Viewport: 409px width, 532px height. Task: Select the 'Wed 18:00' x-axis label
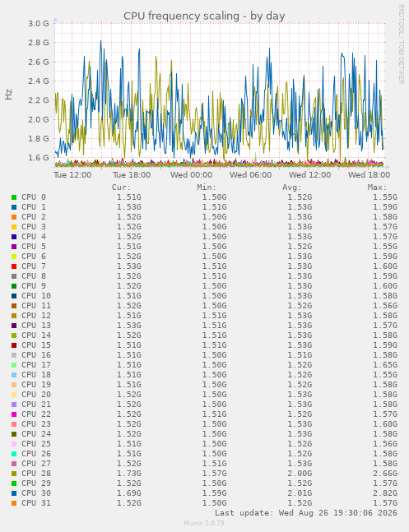point(369,175)
